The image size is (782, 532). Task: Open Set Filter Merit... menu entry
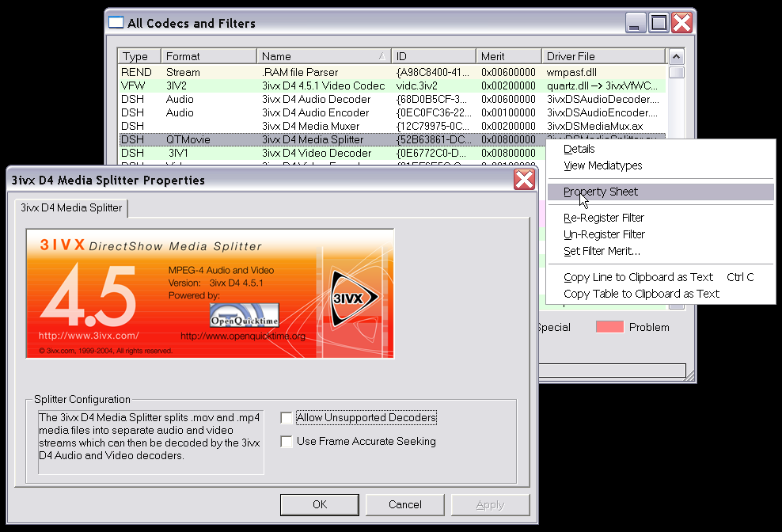pyautogui.click(x=661, y=251)
